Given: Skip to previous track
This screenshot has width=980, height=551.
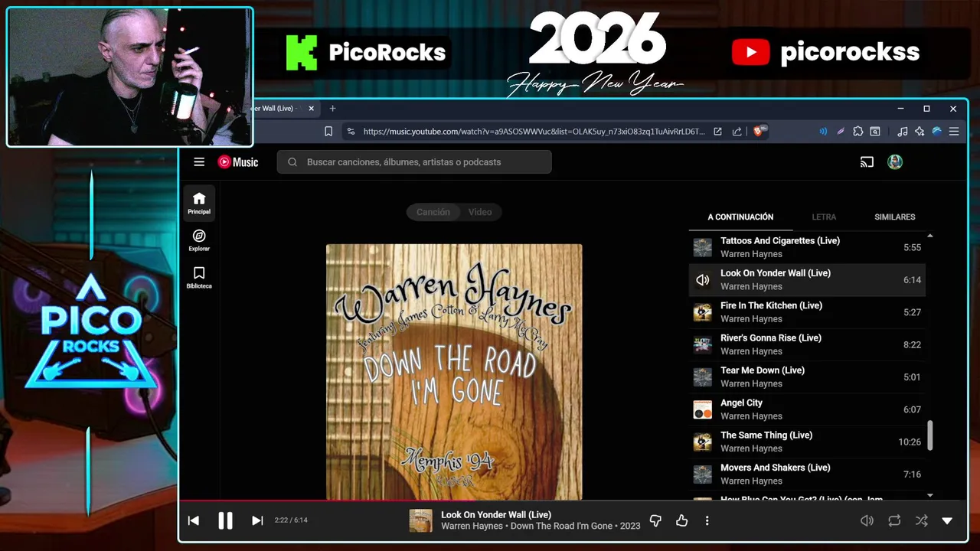Looking at the screenshot, I should 194,520.
